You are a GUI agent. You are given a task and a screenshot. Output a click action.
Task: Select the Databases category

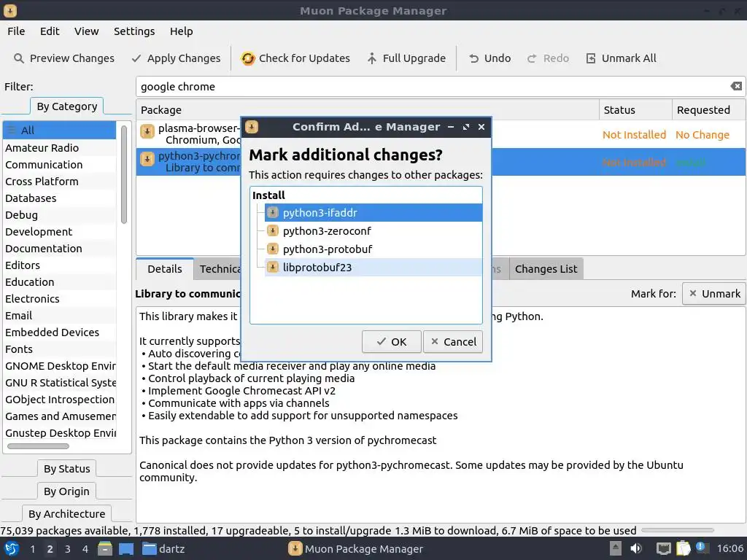[59, 198]
